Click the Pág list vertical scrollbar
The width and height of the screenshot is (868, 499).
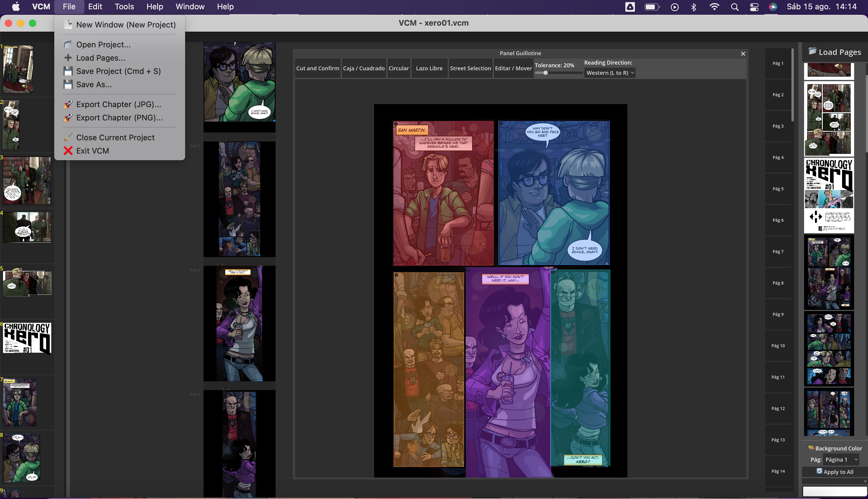tap(793, 85)
